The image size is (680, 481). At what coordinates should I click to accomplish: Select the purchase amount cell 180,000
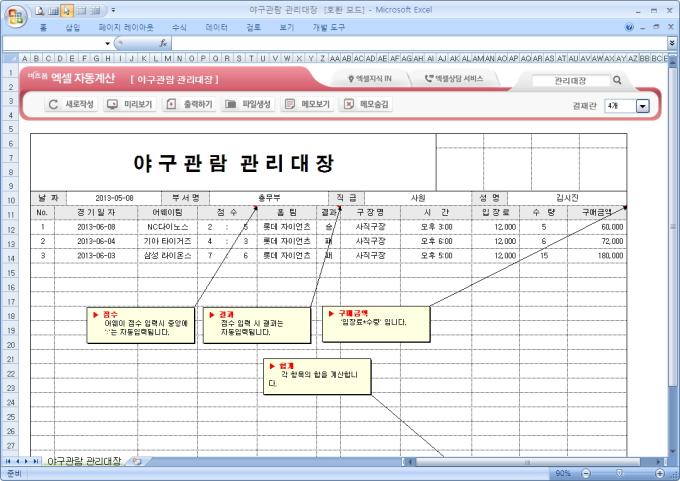point(597,255)
